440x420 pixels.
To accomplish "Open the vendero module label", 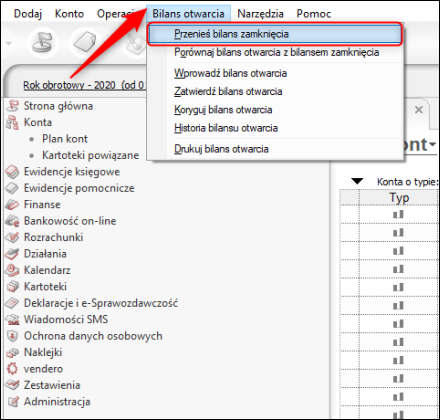I will pyautogui.click(x=43, y=369).
